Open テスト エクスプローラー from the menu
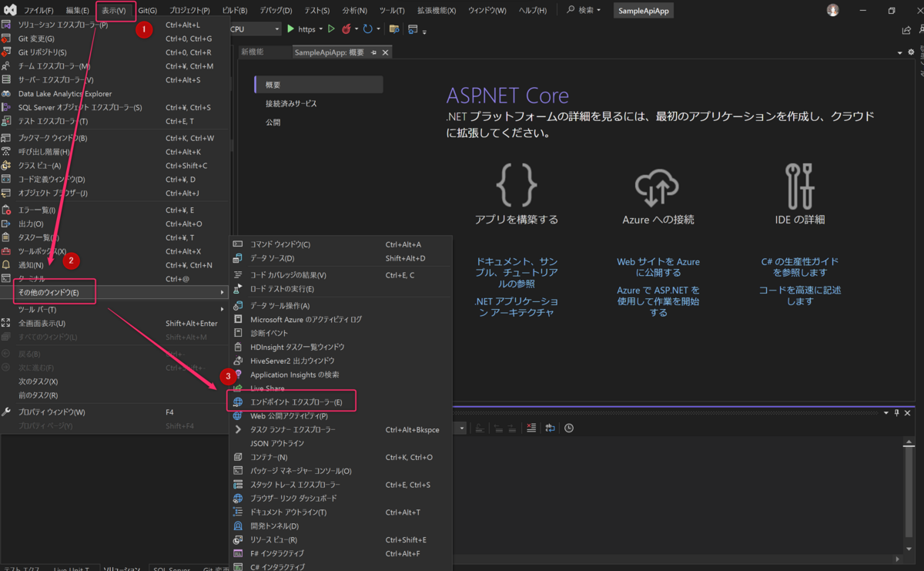 point(114,121)
